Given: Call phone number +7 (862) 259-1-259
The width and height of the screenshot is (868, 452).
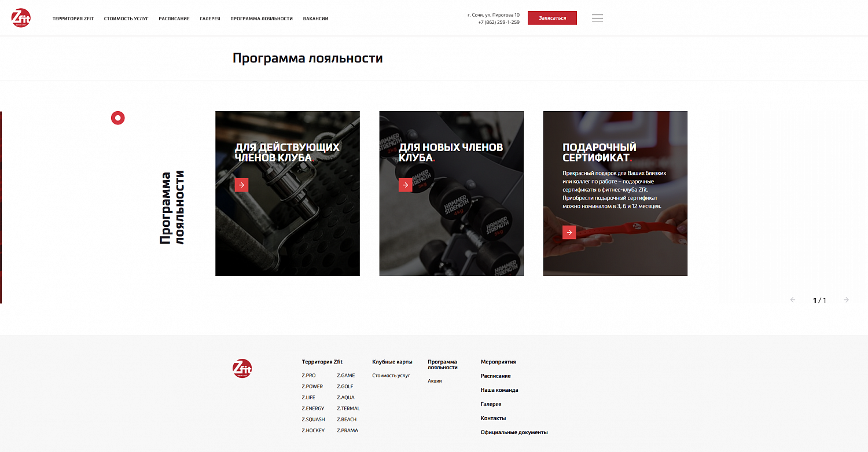Looking at the screenshot, I should [499, 22].
